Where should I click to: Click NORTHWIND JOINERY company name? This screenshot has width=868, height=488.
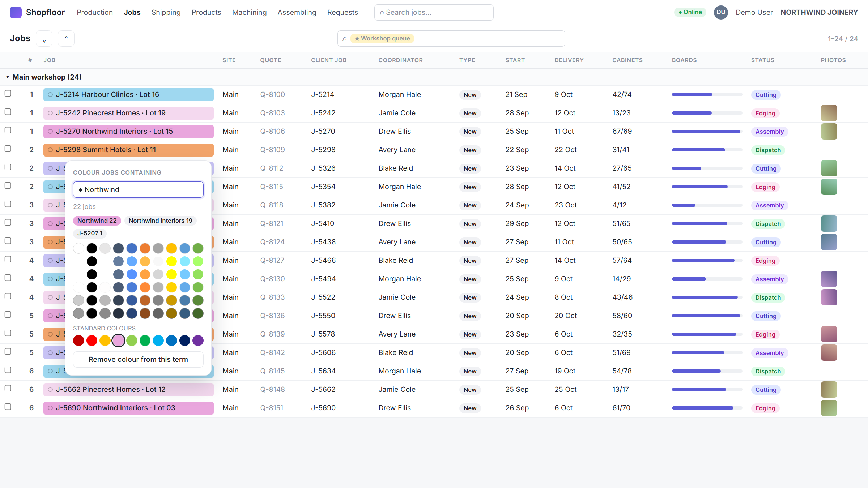tap(819, 12)
